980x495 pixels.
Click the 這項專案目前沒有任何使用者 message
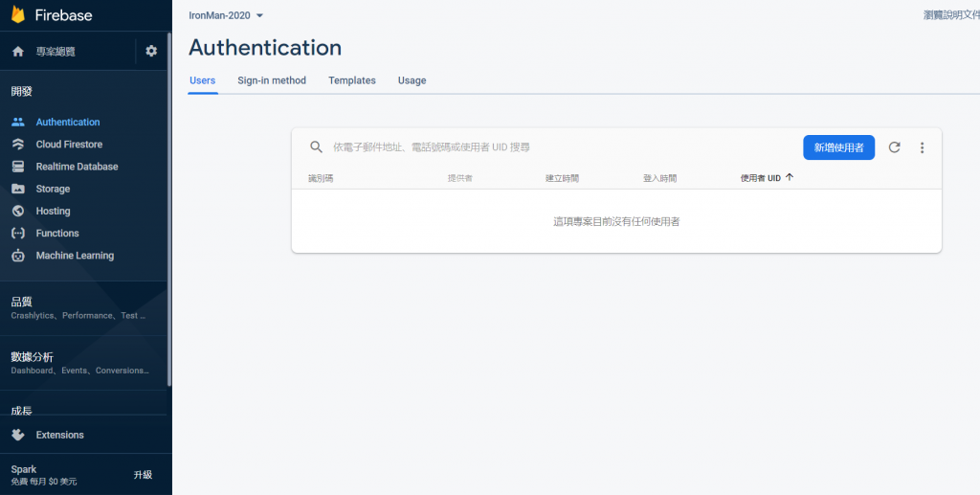click(x=616, y=222)
